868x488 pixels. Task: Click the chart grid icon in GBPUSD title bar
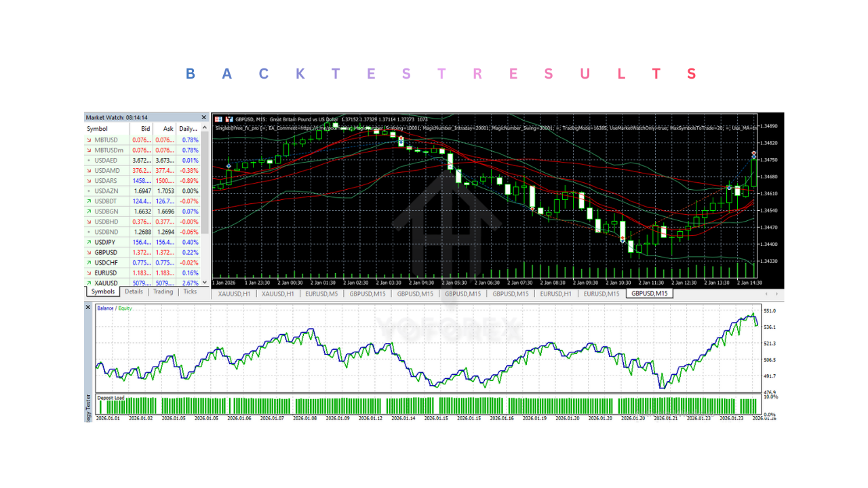[218, 119]
